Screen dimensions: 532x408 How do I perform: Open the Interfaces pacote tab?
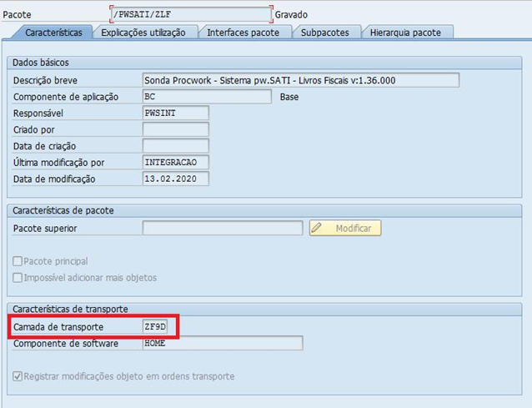pos(243,33)
